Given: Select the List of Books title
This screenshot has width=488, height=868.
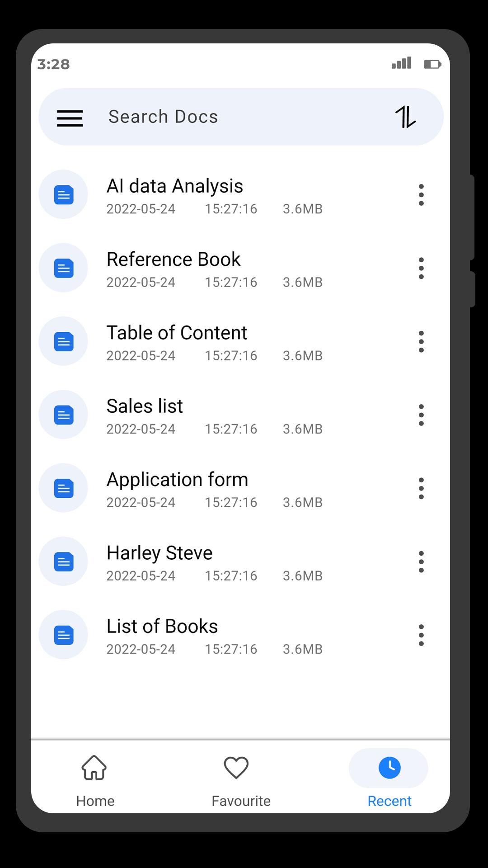Looking at the screenshot, I should pos(162,626).
